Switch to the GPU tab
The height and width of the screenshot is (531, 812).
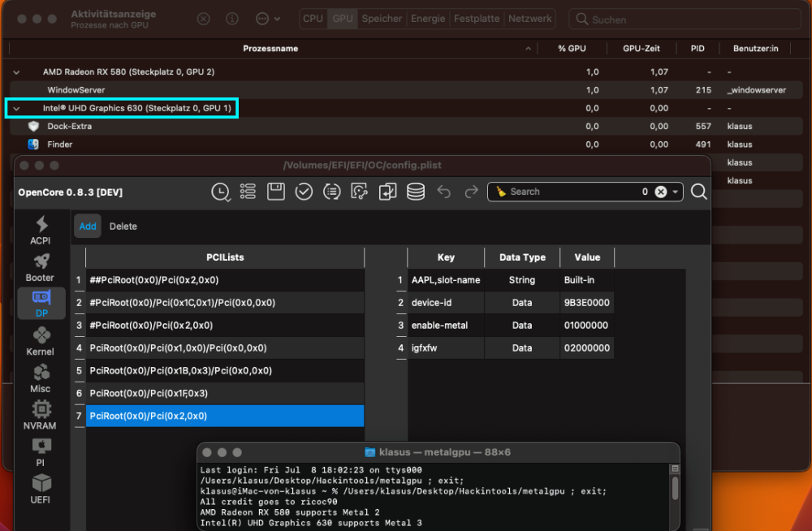coord(343,19)
